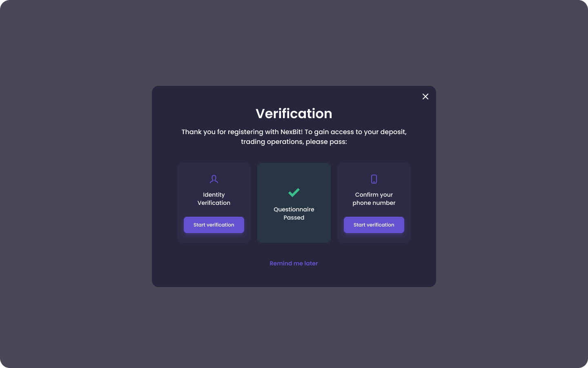The width and height of the screenshot is (588, 368).
Task: Click the Questionnaire Passed label
Action: pos(294,213)
